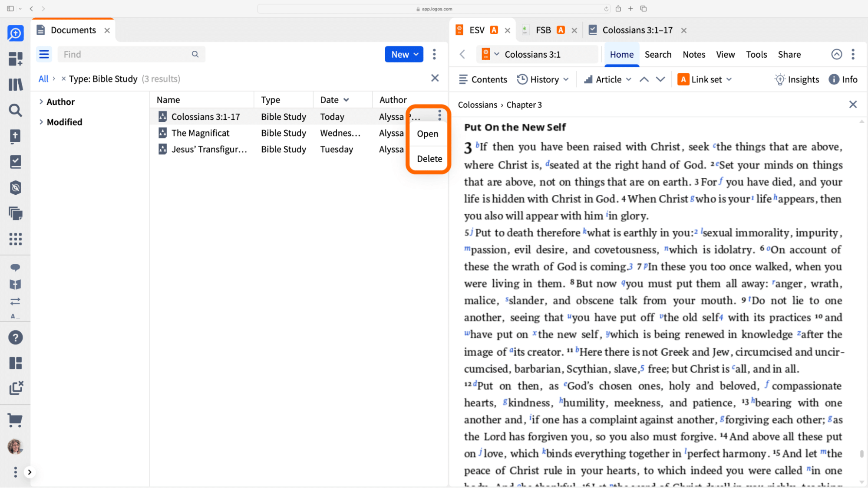Screen dimensions: 868x488
Task: Collapse the ribbon with the circled chevron icon
Action: click(837, 54)
